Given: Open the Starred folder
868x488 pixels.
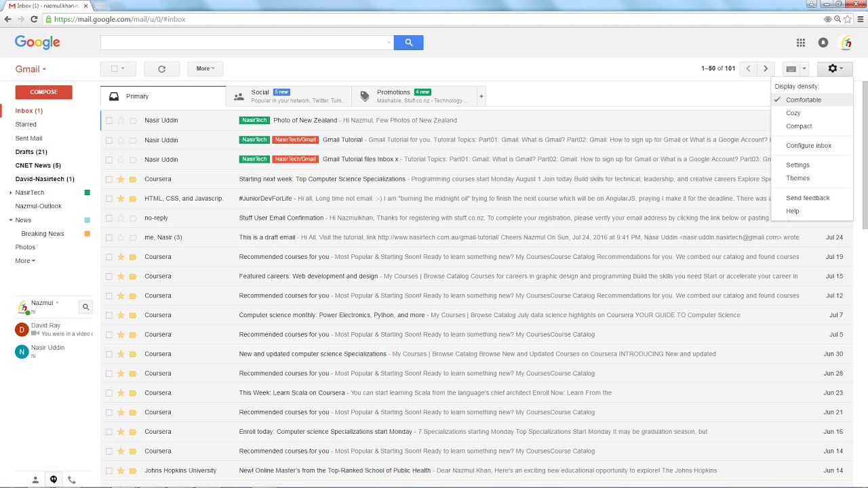Looking at the screenshot, I should pos(26,125).
